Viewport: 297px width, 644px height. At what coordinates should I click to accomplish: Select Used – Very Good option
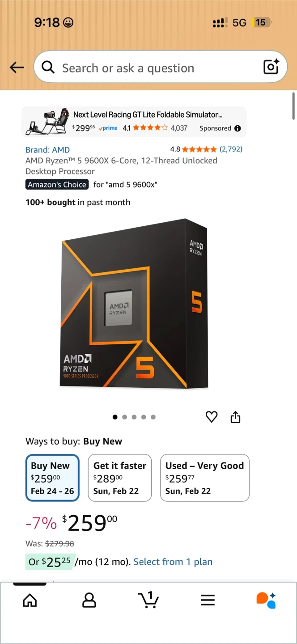tap(205, 478)
